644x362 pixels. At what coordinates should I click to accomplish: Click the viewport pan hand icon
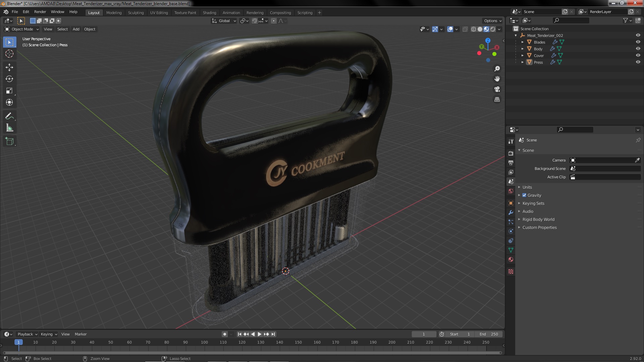(x=497, y=79)
